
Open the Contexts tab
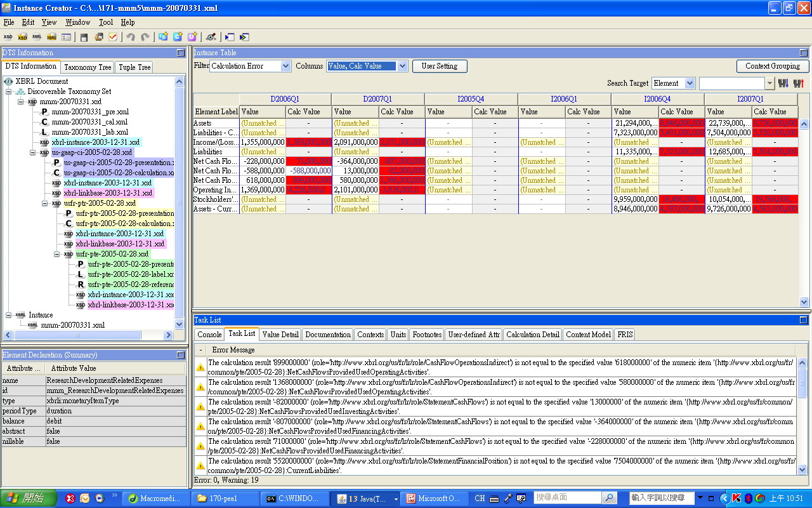(370, 334)
